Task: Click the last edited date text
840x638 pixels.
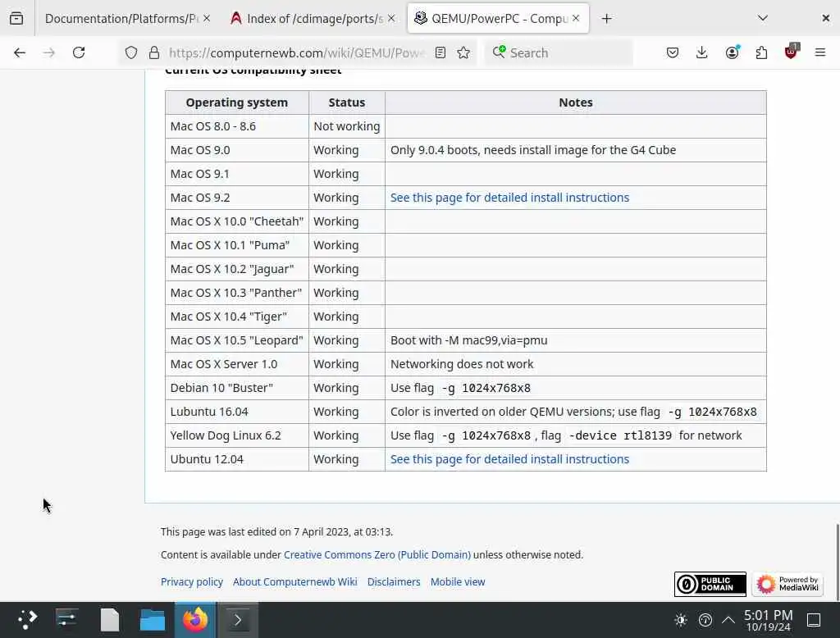Action: [x=276, y=532]
